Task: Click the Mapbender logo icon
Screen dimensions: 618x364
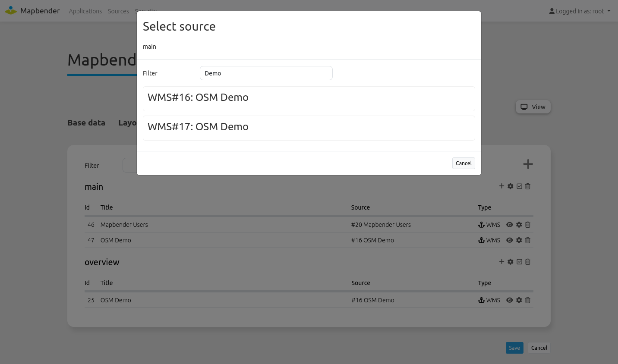Action: tap(11, 10)
